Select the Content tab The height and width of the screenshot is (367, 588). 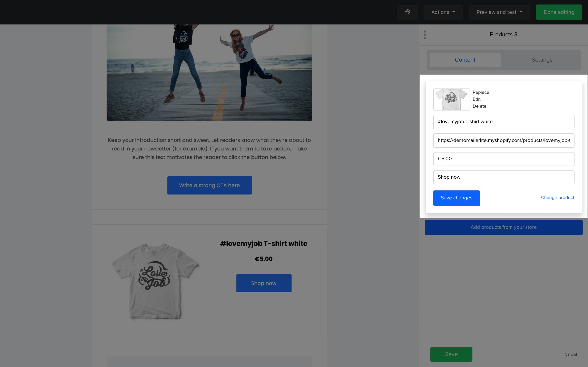[x=465, y=60]
